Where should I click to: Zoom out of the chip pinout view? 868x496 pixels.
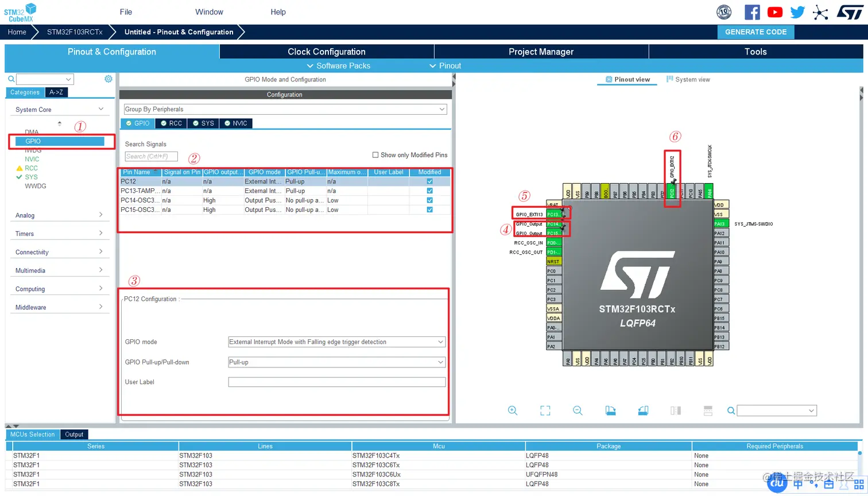[x=578, y=410]
